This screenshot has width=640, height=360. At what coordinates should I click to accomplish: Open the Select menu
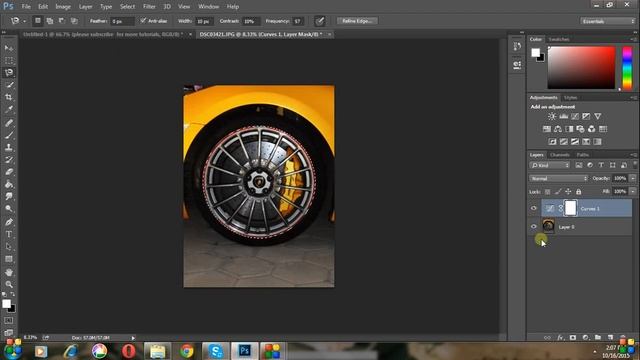(127, 7)
